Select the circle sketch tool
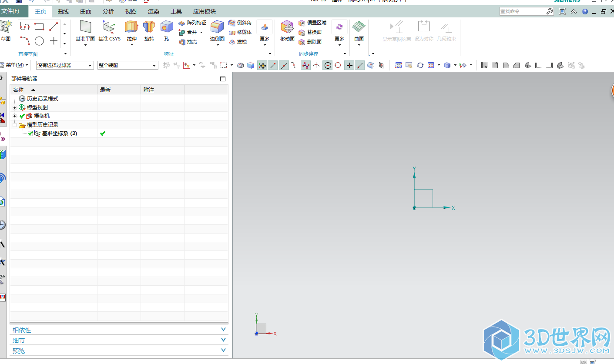Image resolution: width=614 pixels, height=364 pixels. [x=39, y=41]
